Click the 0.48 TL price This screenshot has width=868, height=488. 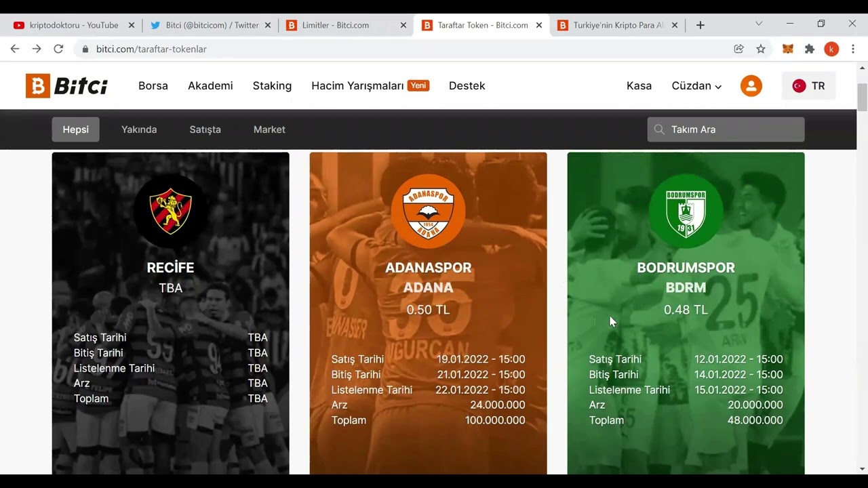point(686,310)
